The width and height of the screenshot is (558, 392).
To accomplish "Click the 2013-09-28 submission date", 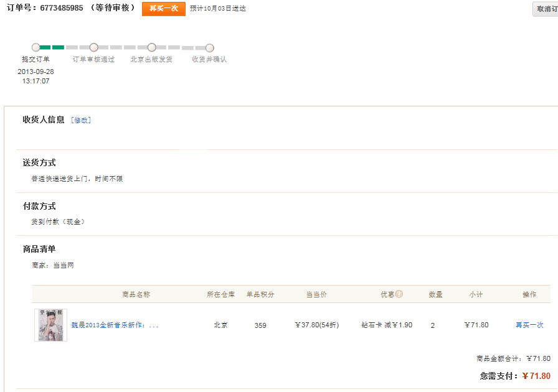I will tap(35, 72).
